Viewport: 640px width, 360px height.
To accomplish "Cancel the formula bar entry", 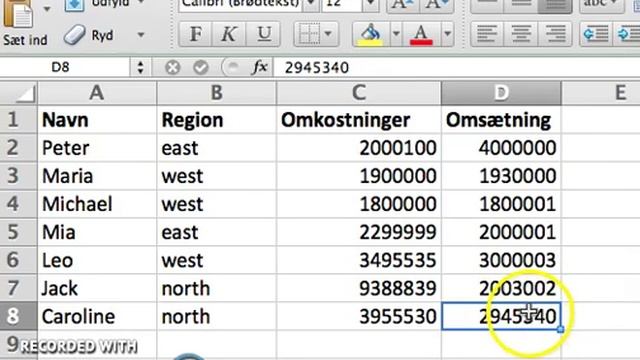I will [172, 67].
